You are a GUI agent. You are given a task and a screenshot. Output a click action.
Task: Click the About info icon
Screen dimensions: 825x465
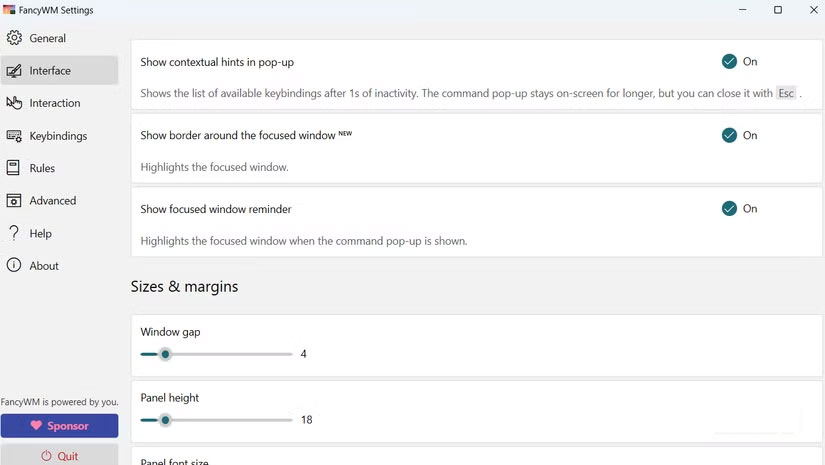coord(14,266)
